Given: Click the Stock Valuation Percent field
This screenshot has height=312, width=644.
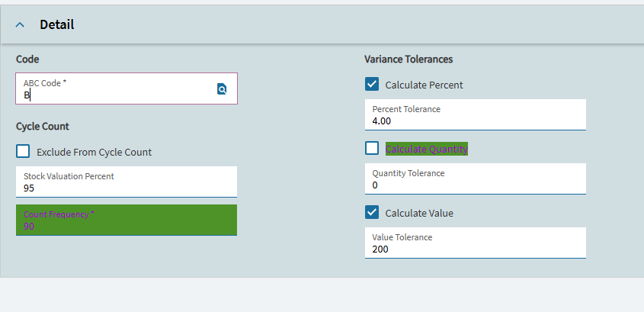Looking at the screenshot, I should [126, 187].
